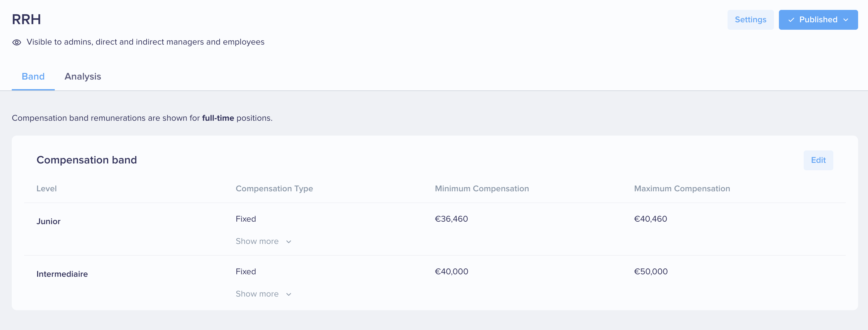Select the Band tab
The height and width of the screenshot is (330, 868).
[33, 76]
